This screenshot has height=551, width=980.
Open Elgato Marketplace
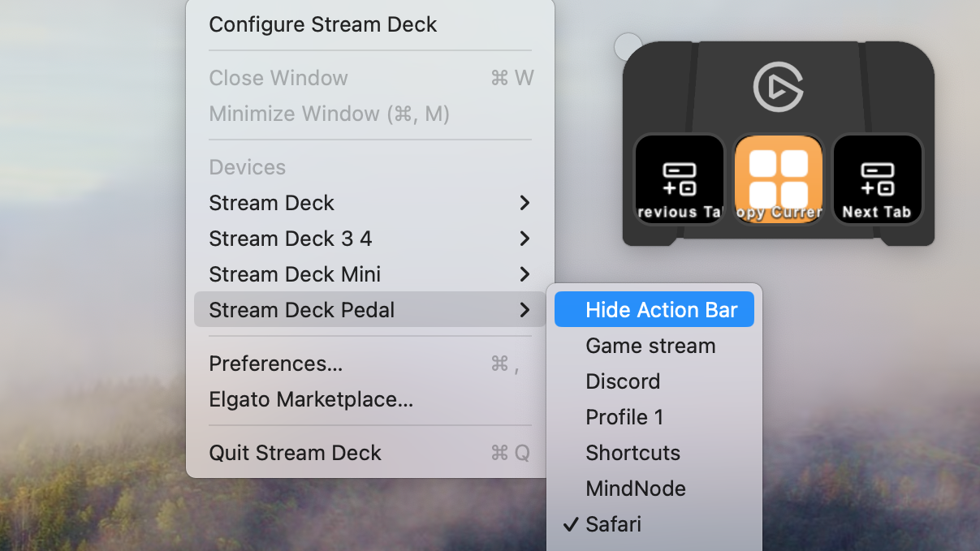pyautogui.click(x=370, y=399)
